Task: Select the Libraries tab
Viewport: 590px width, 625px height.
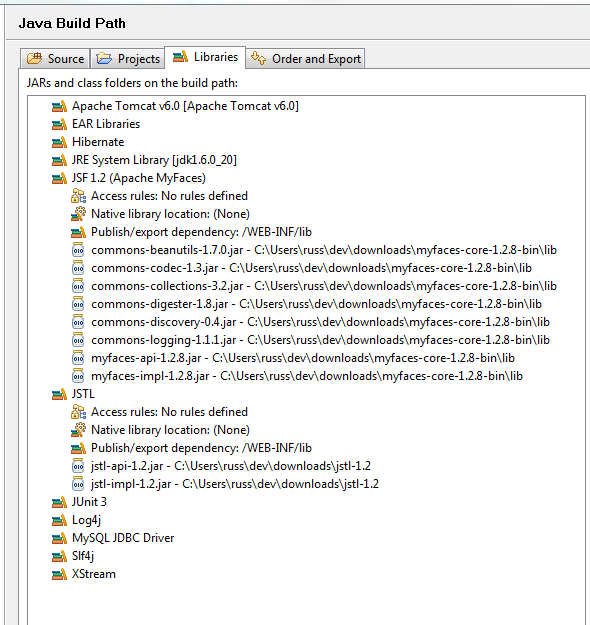Action: pos(205,57)
